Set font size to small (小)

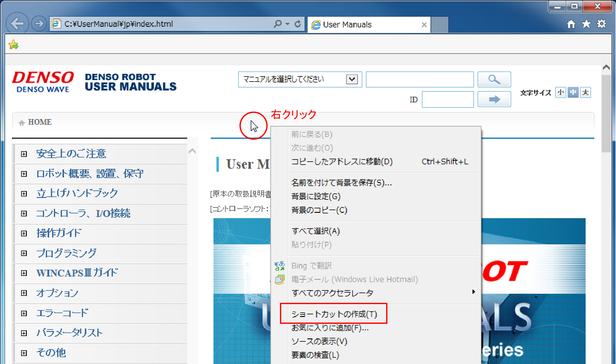click(561, 93)
